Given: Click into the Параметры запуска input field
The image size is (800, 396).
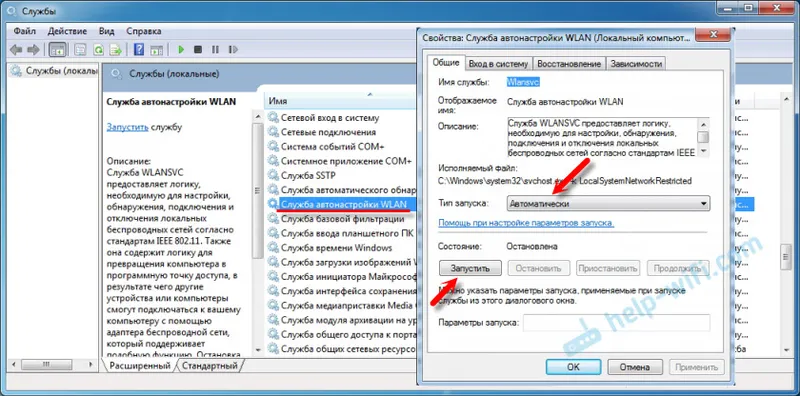Looking at the screenshot, I should 616,323.
